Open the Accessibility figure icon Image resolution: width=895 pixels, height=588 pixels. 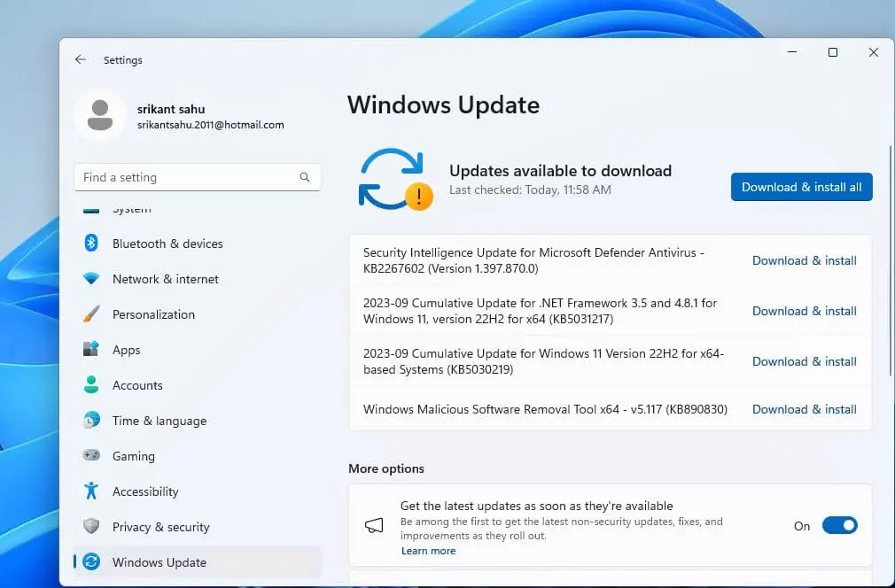click(91, 491)
